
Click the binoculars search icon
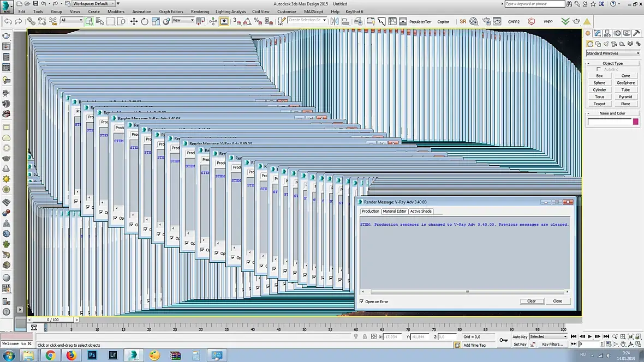569,4
